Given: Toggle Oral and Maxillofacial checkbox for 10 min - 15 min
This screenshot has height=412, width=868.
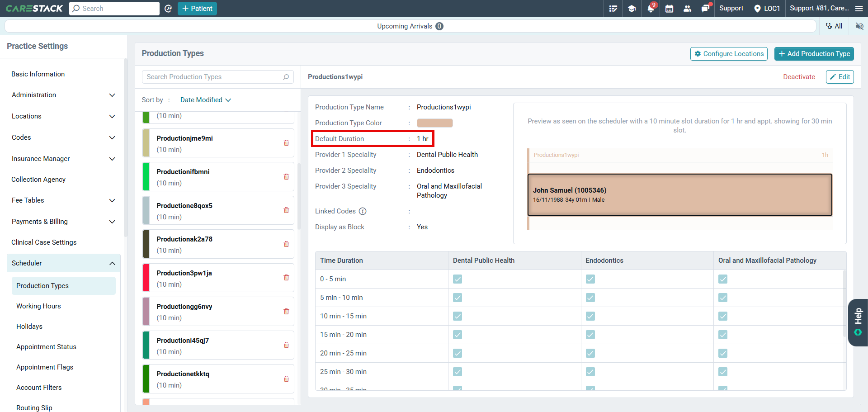Looking at the screenshot, I should pos(723,316).
